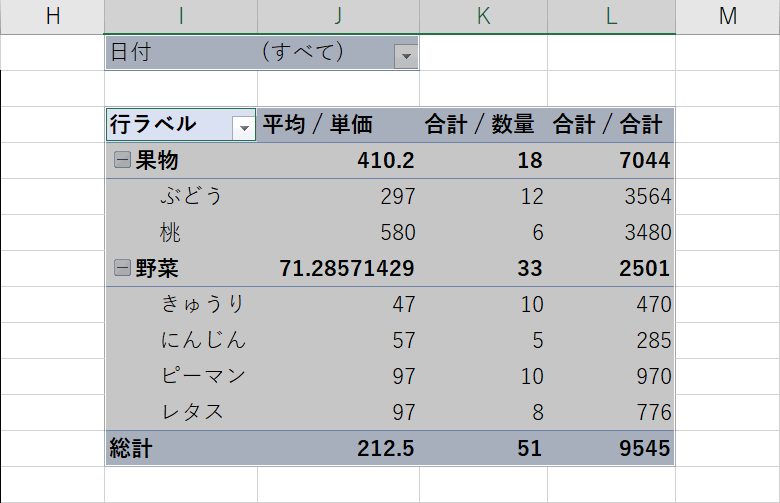The image size is (780, 503).
Task: Click the 合計 / 合計 header cell
Action: [611, 125]
